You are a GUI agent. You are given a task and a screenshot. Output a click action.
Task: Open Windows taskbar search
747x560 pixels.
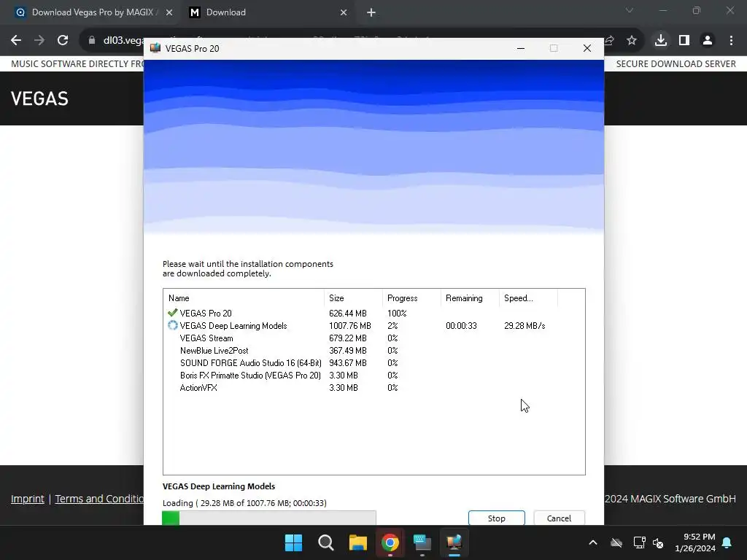point(326,542)
